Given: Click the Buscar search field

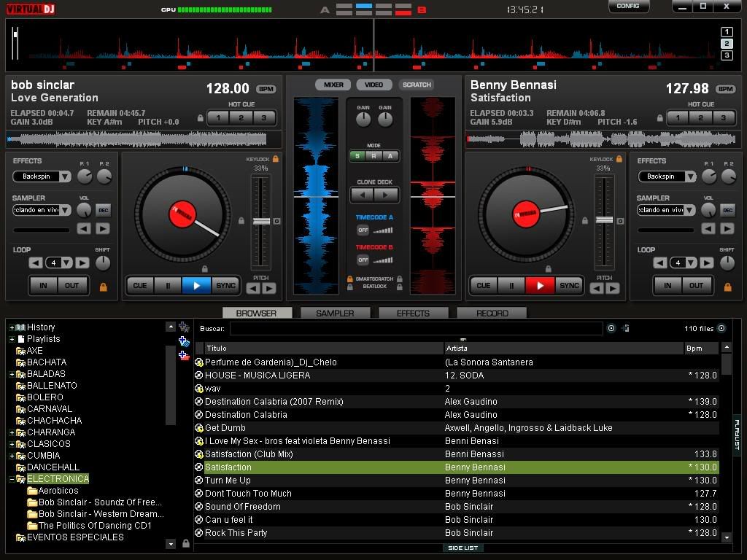Looking at the screenshot, I should point(417,329).
